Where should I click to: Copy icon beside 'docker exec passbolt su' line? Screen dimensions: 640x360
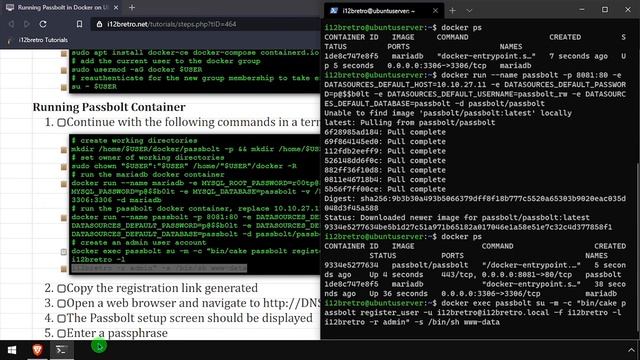[64, 252]
